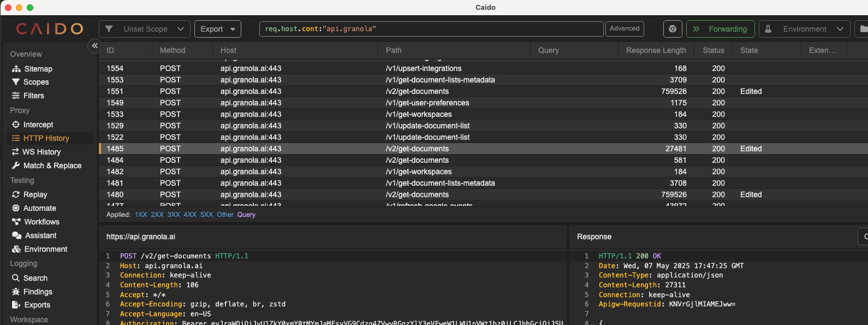Image resolution: width=868 pixels, height=325 pixels.
Task: Open the Export dropdown
Action: (218, 29)
